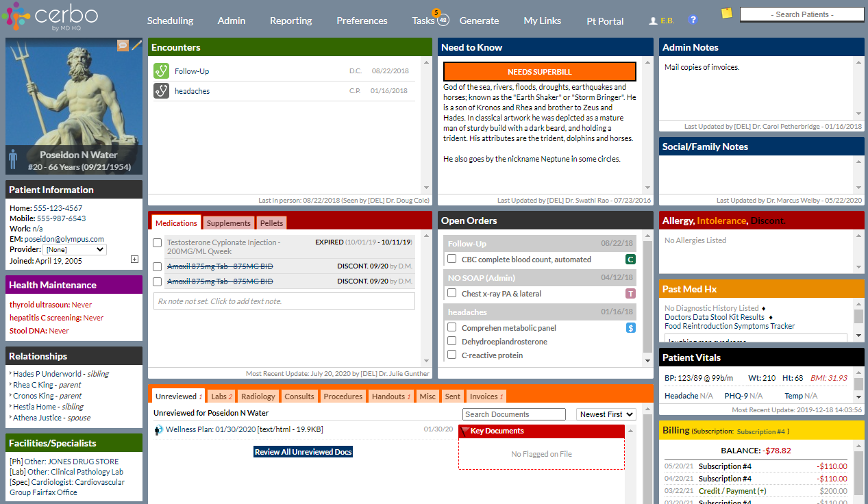Expand the plus control beside Provider field
This screenshot has height=504, width=868.
point(136,258)
